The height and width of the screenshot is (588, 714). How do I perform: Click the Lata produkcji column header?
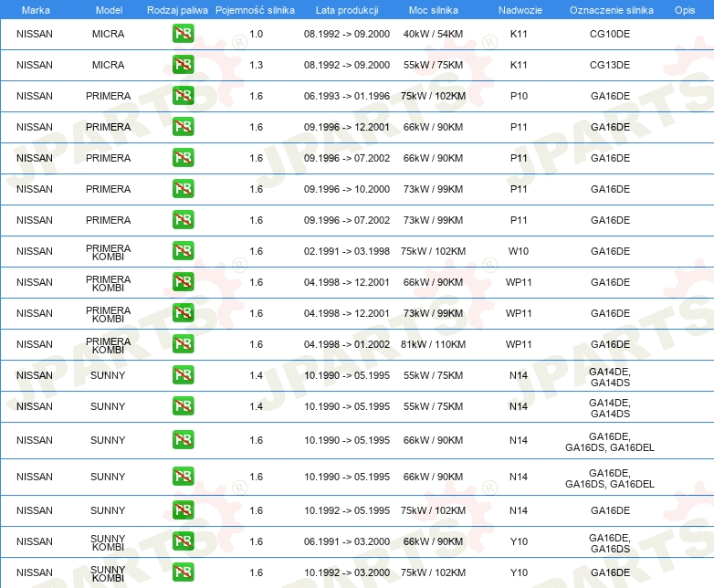coord(347,10)
